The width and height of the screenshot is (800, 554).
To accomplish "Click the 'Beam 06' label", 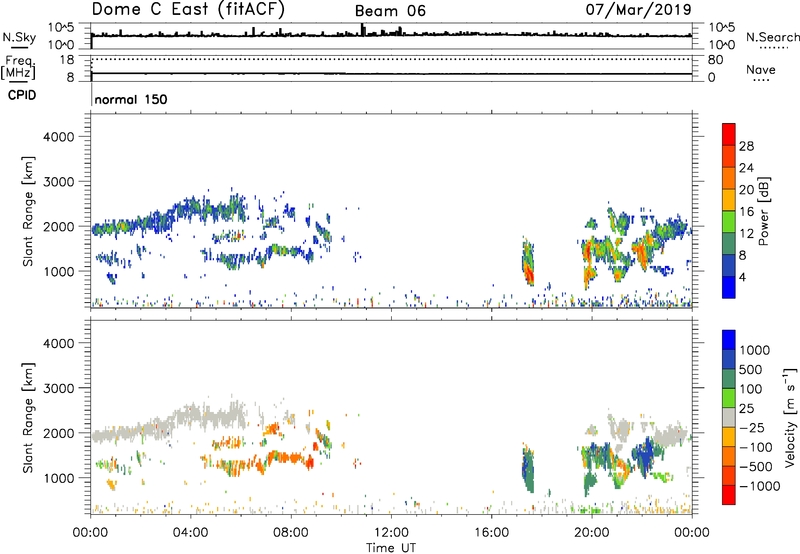I will [390, 11].
